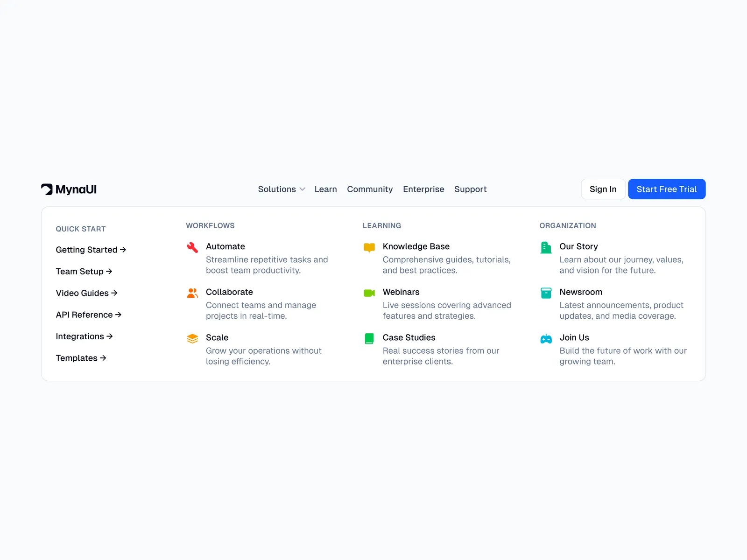Collapse the Solutions dropdown menu
Screen dimensions: 747x560
[282, 189]
